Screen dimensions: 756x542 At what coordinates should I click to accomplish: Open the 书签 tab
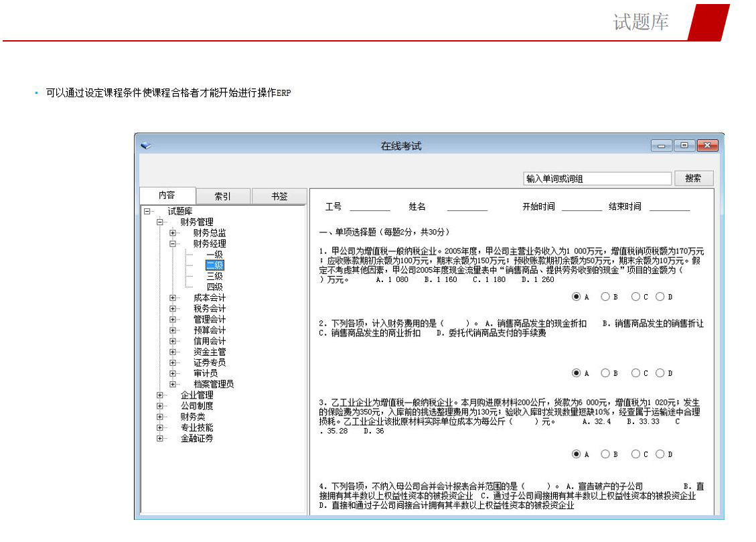point(279,196)
